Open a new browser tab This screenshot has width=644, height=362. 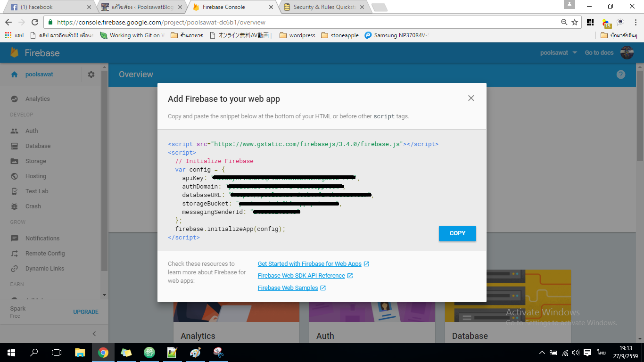(x=379, y=7)
